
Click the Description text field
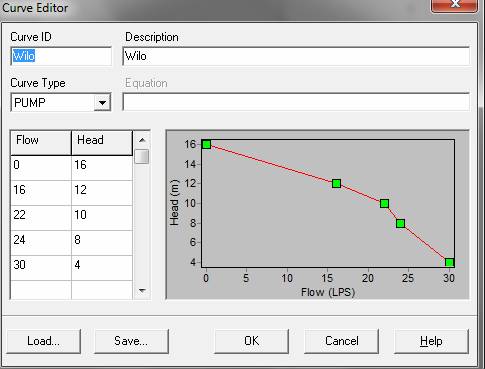tap(296, 56)
